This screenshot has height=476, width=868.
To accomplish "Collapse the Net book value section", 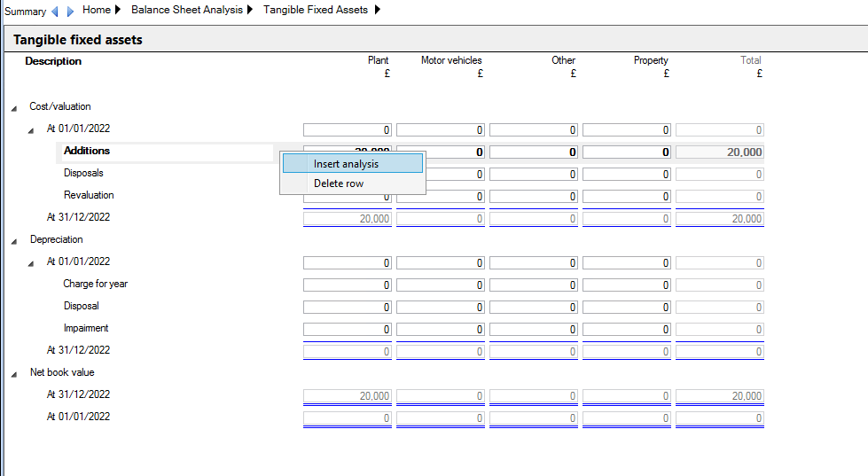I will (14, 374).
